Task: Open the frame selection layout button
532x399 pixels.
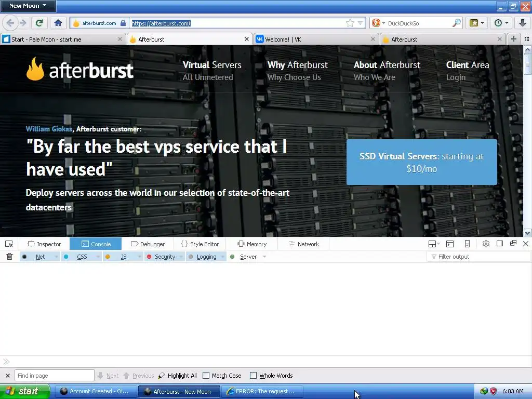Action: click(434, 244)
